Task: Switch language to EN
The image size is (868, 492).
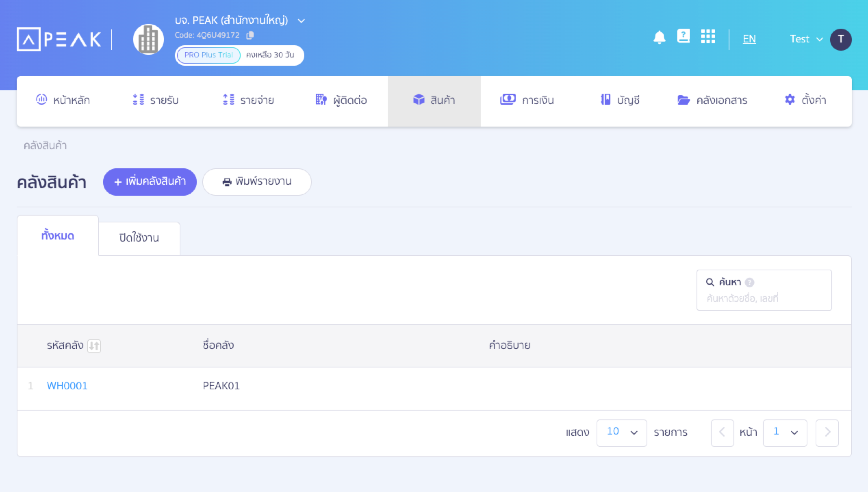Action: [749, 39]
